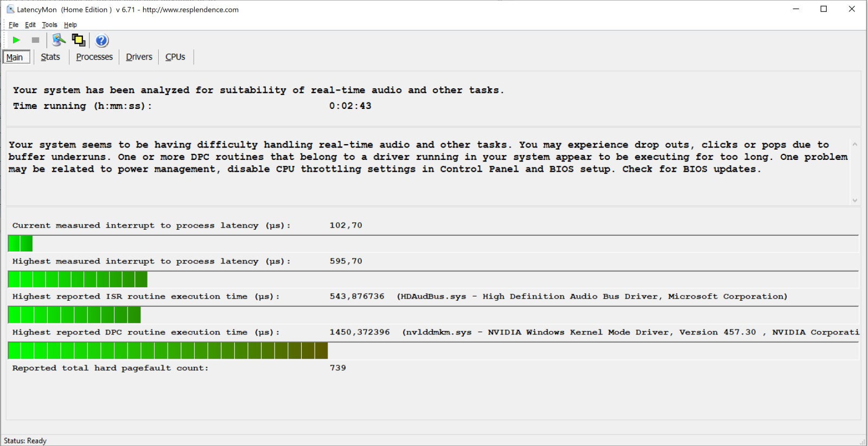Viewport: 868px width, 446px height.
Task: Click the 'Reported total hard pagefault count' label
Action: (110, 368)
